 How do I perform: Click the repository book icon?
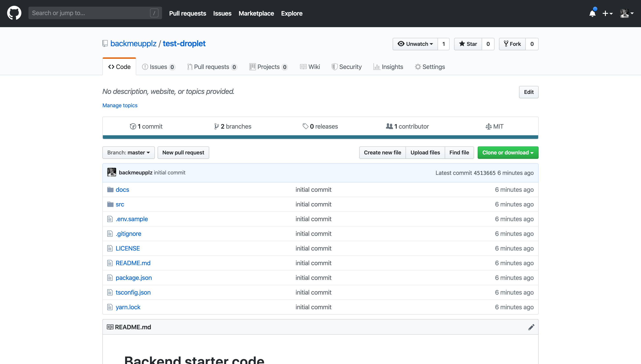[105, 44]
